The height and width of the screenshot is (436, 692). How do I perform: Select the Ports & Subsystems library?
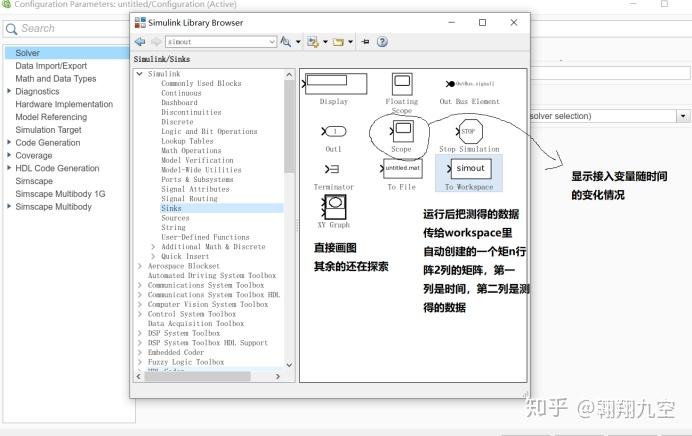(x=197, y=180)
